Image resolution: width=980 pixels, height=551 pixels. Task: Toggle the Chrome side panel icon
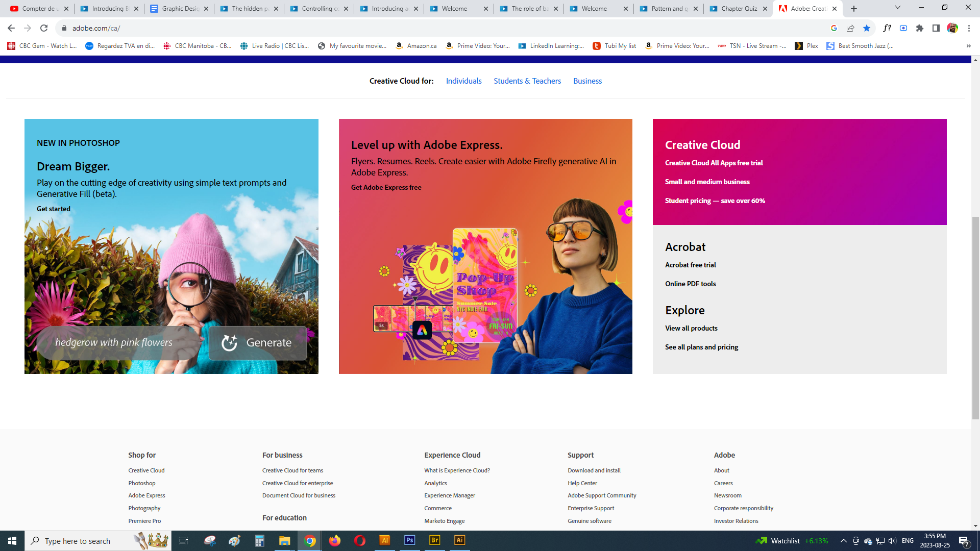936,28
